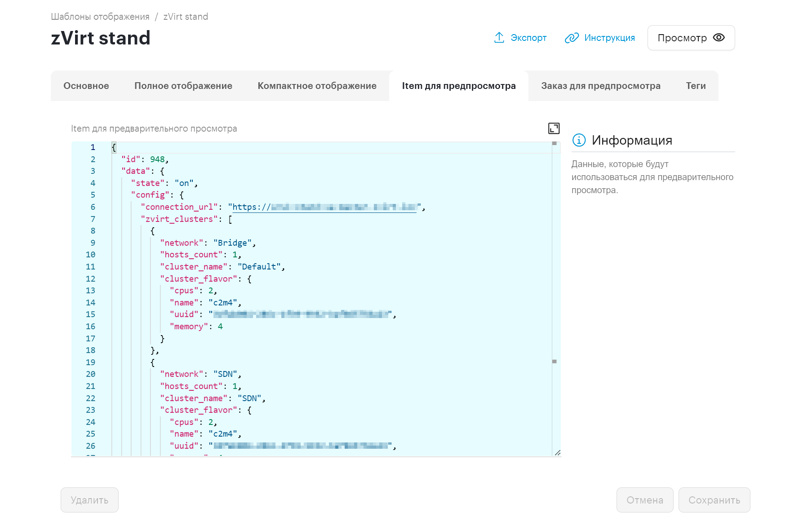The height and width of the screenshot is (526, 812).
Task: Click the connection_url https link in editor
Action: pyautogui.click(x=324, y=207)
